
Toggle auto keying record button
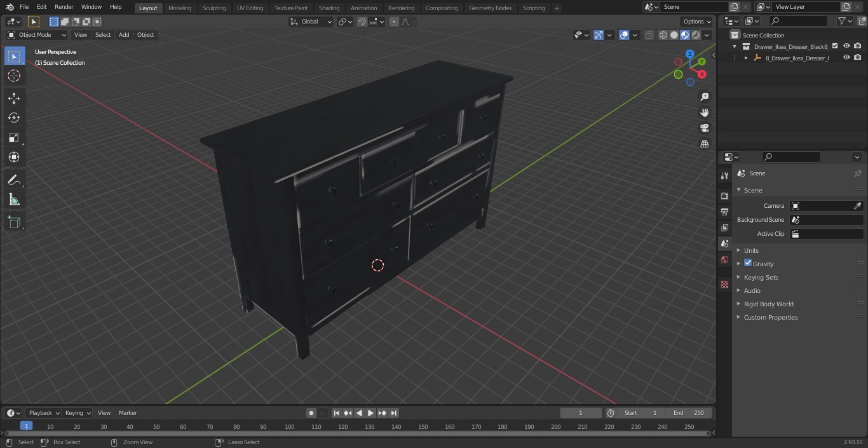(x=311, y=413)
